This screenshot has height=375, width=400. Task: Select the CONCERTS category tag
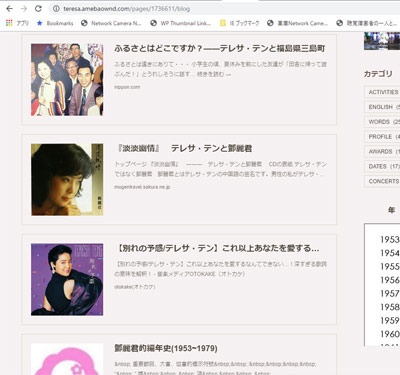click(x=382, y=181)
